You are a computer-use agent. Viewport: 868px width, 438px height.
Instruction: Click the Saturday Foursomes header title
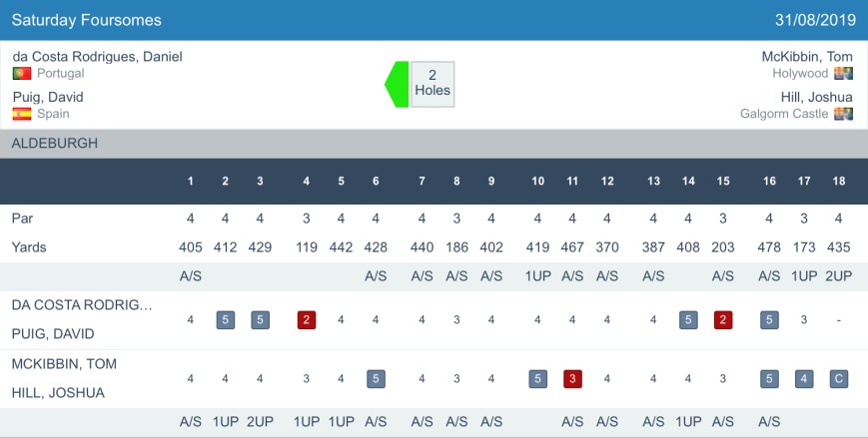[87, 20]
